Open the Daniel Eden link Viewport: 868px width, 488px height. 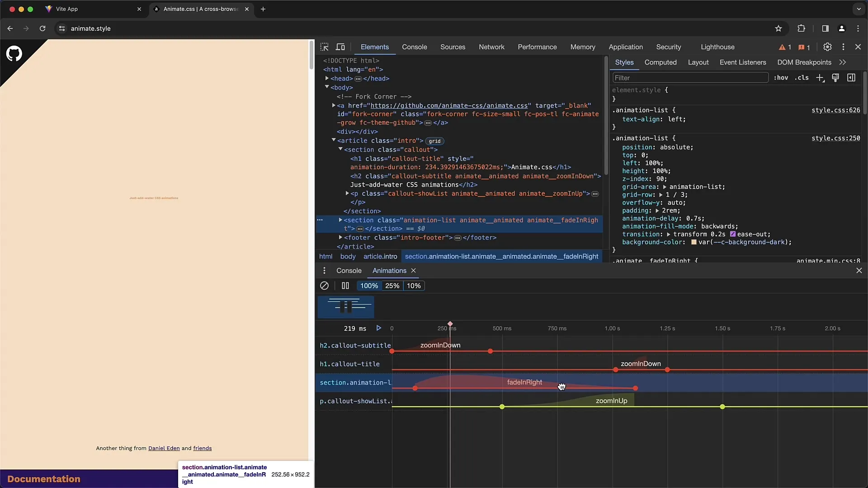tap(164, 448)
